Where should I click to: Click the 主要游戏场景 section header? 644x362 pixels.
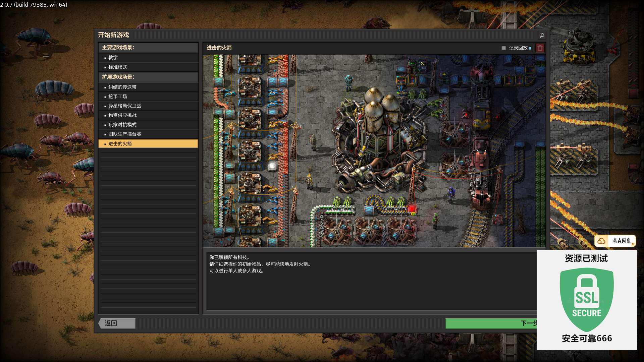(148, 48)
